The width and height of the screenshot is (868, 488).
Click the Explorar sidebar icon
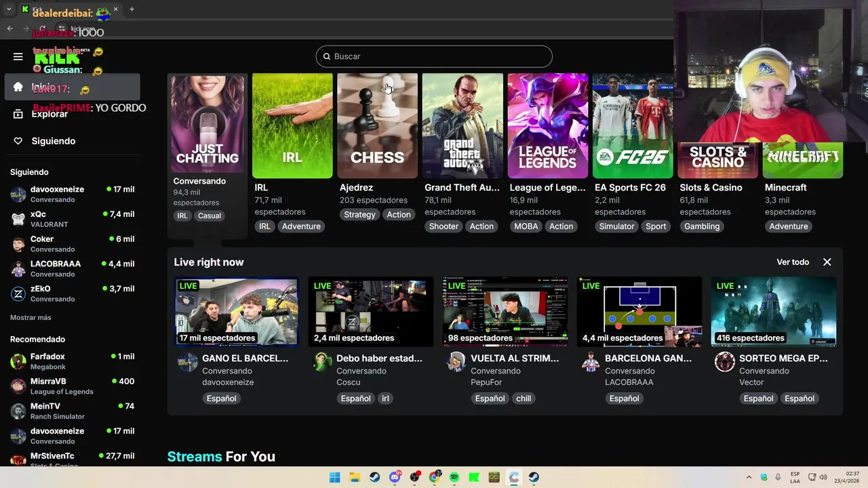pos(18,114)
